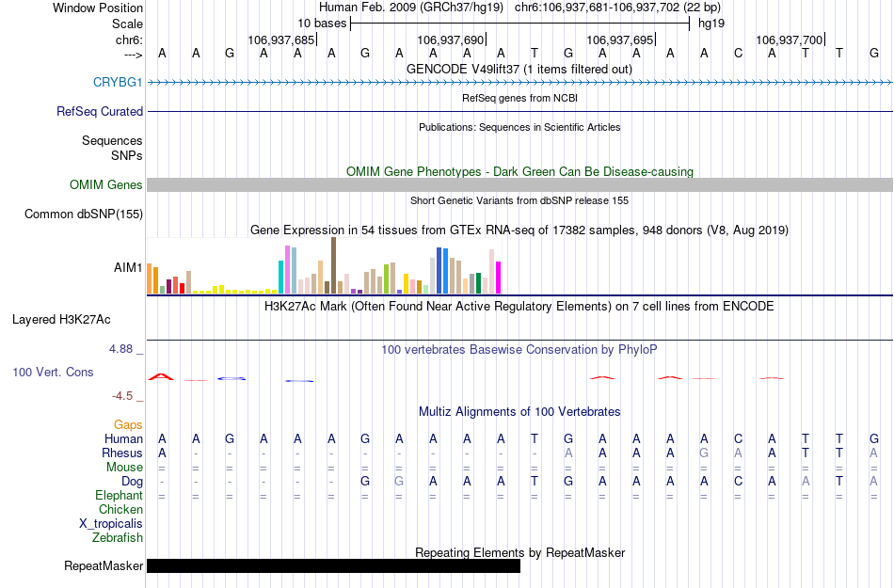Click the Multiz Alignments track title
This screenshot has height=588, width=894.
[519, 412]
